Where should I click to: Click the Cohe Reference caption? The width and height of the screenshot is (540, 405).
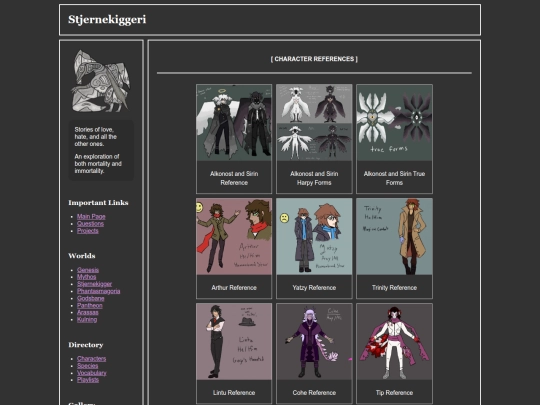314,393
